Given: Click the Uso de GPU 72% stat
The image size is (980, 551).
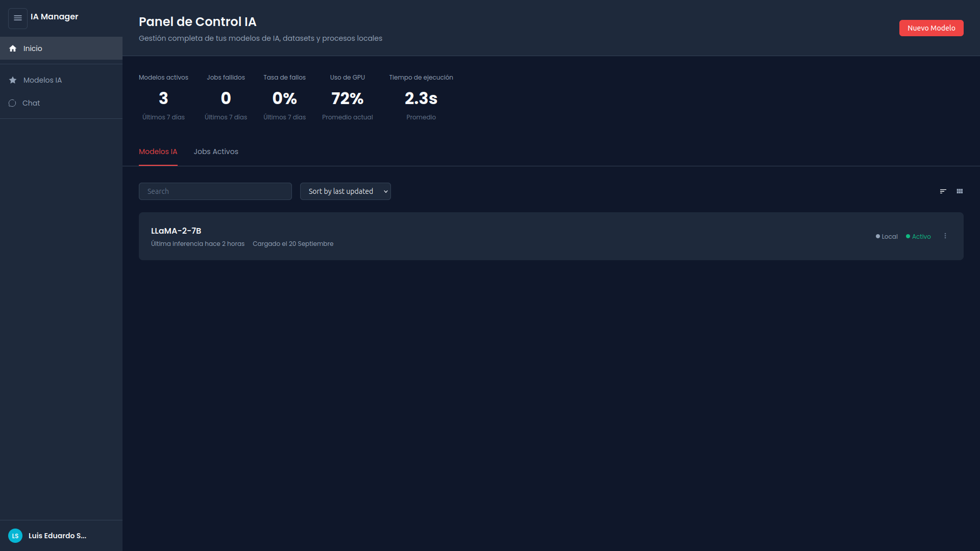Looking at the screenshot, I should (347, 98).
